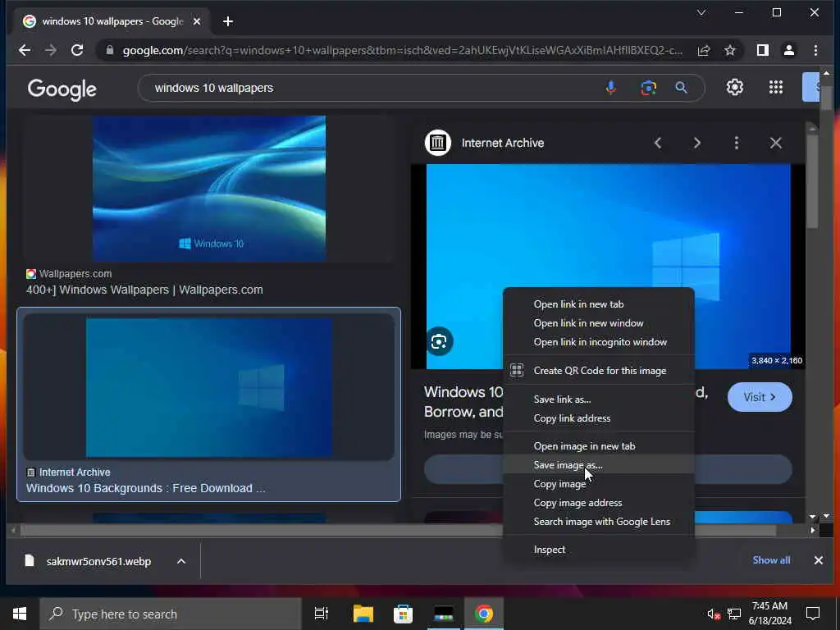Screen dimensions: 840x630
Task: Close the downloads bar
Action: pos(818,560)
